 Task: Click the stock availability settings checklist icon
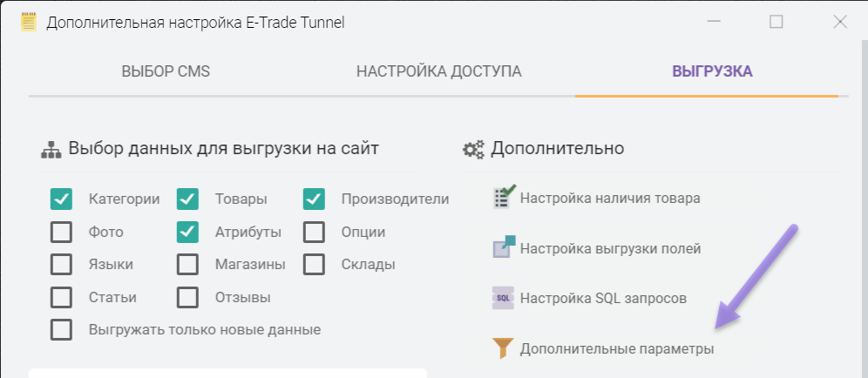(x=504, y=198)
